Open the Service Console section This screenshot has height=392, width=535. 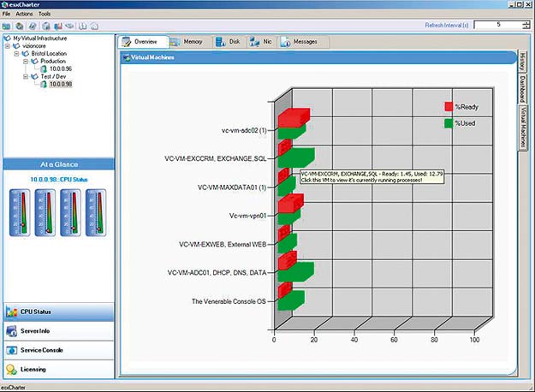click(56, 350)
